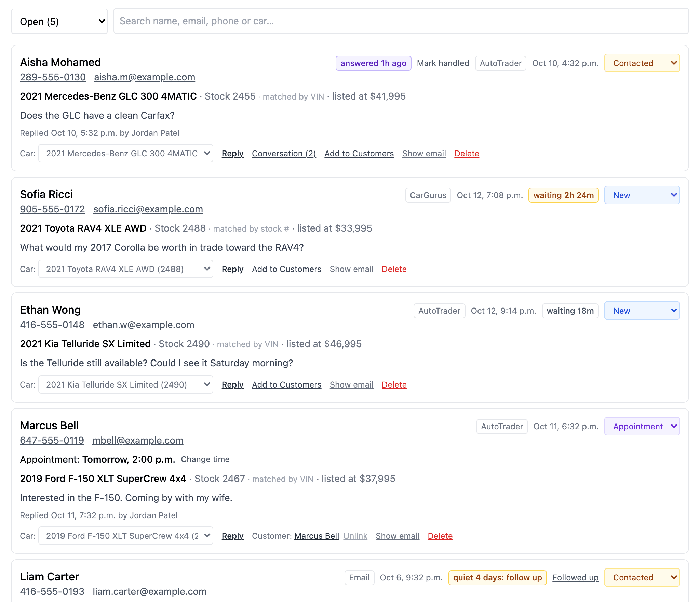Show email for Ethan Wong's lead
The image size is (700, 602).
pyautogui.click(x=351, y=385)
